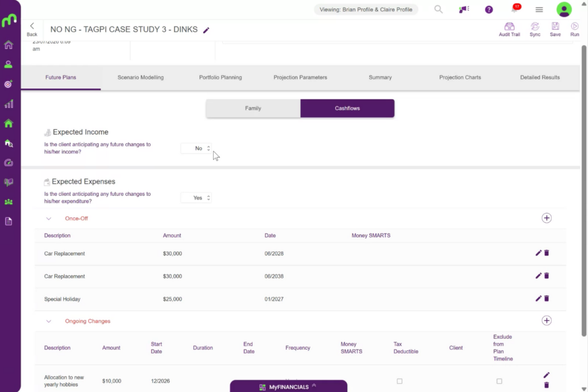Select the Family toggle button
Image resolution: width=588 pixels, height=392 pixels.
pos(253,108)
